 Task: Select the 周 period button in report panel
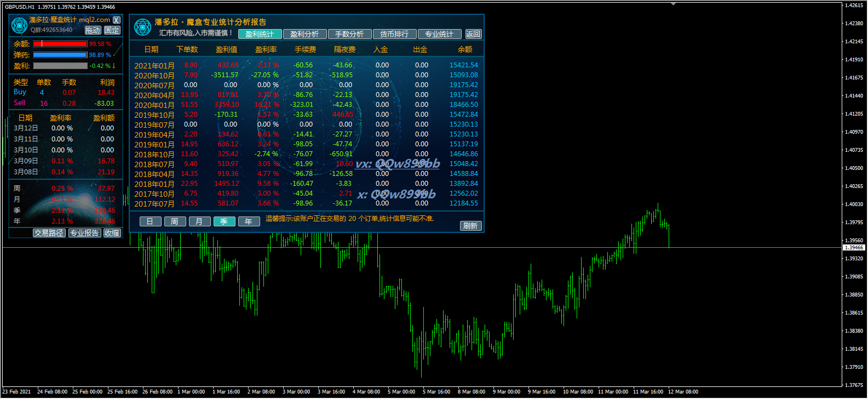[x=175, y=221]
